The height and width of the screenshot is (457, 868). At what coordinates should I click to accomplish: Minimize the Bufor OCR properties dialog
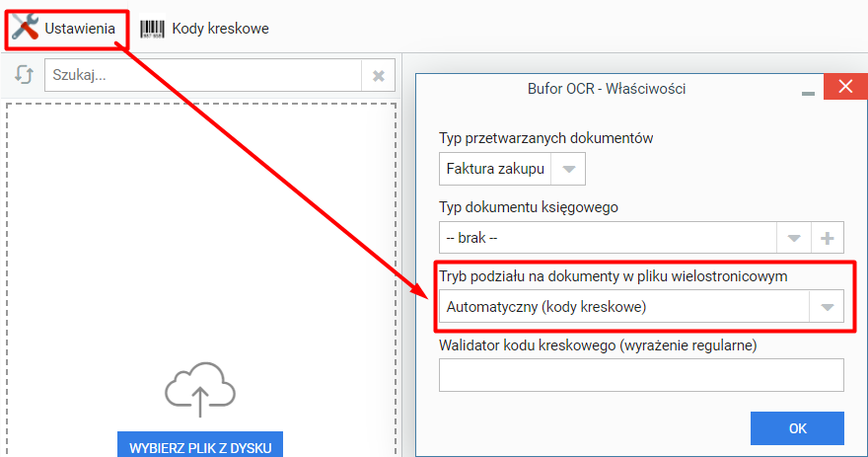808,92
